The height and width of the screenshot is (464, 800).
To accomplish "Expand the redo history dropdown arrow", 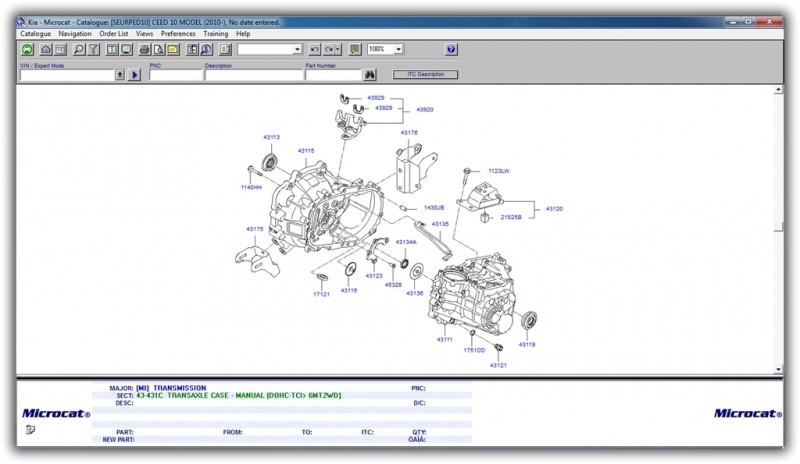I will pos(338,50).
